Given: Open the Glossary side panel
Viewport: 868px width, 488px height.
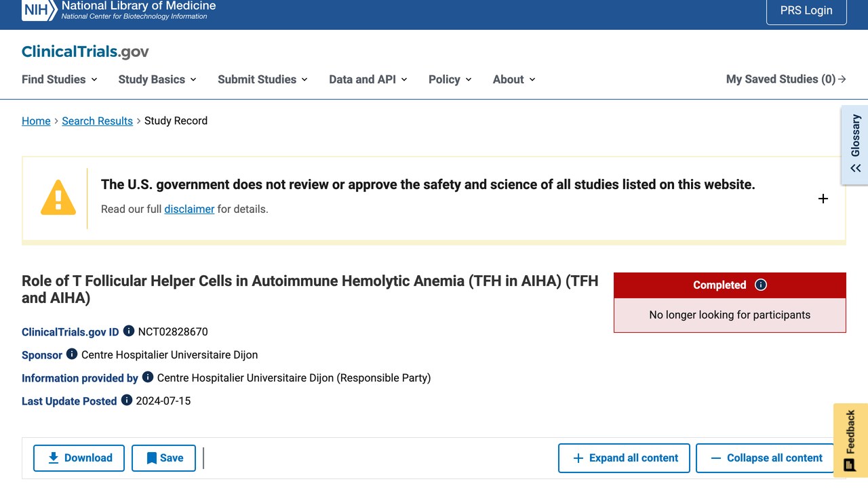Looking at the screenshot, I should (x=855, y=144).
